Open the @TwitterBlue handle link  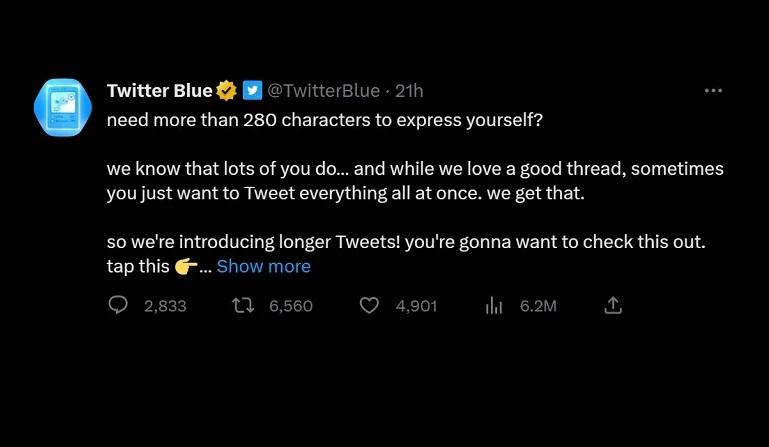[x=323, y=91]
